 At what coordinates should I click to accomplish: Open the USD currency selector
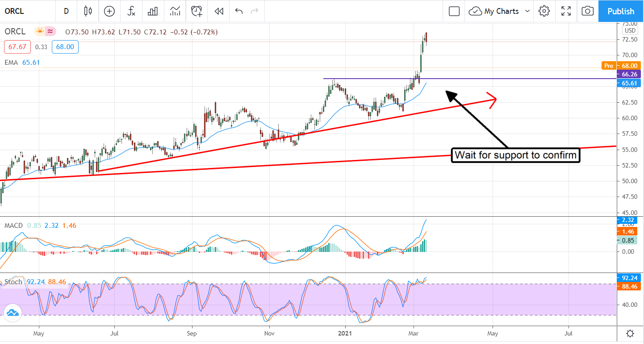630,30
